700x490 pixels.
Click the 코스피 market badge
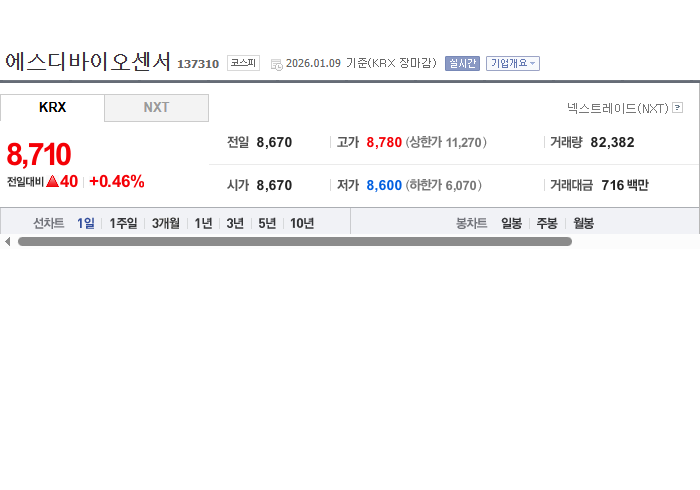[243, 63]
